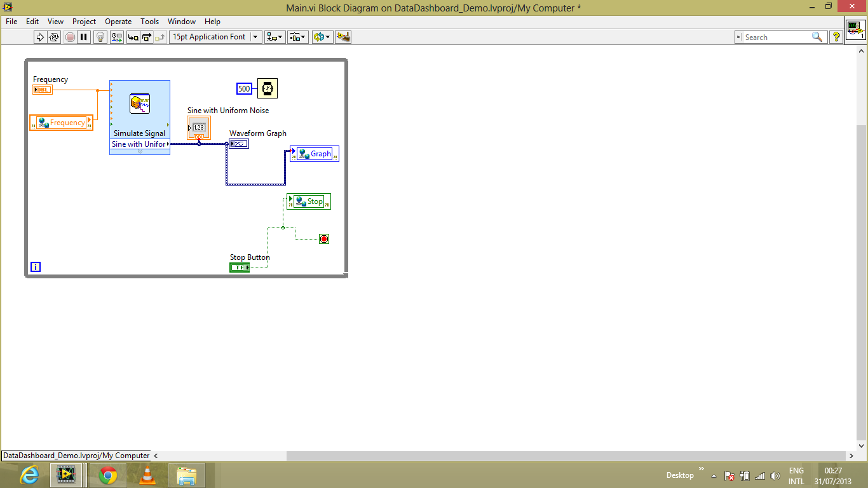Click horizontal scrollbar left arrow
868x488 pixels.
pyautogui.click(x=156, y=456)
